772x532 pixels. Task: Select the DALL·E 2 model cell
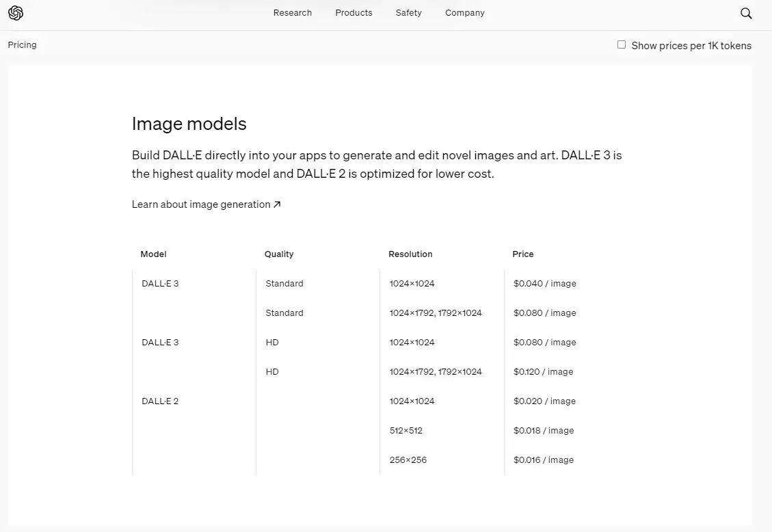[x=160, y=401]
